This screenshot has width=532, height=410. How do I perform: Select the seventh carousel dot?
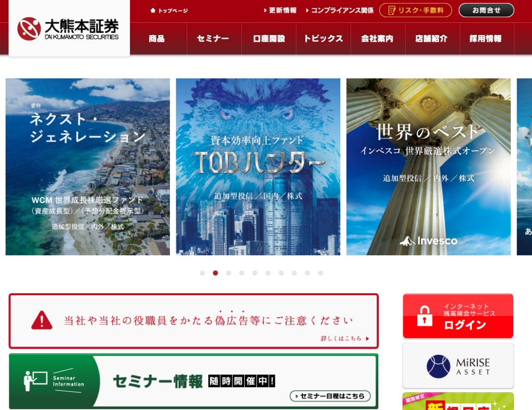coord(281,273)
